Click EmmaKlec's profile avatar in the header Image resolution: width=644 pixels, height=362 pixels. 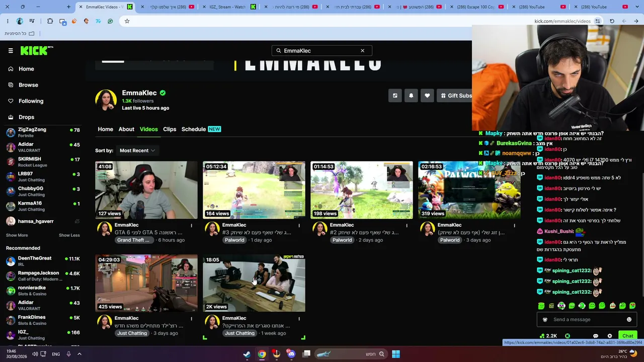[x=106, y=100]
